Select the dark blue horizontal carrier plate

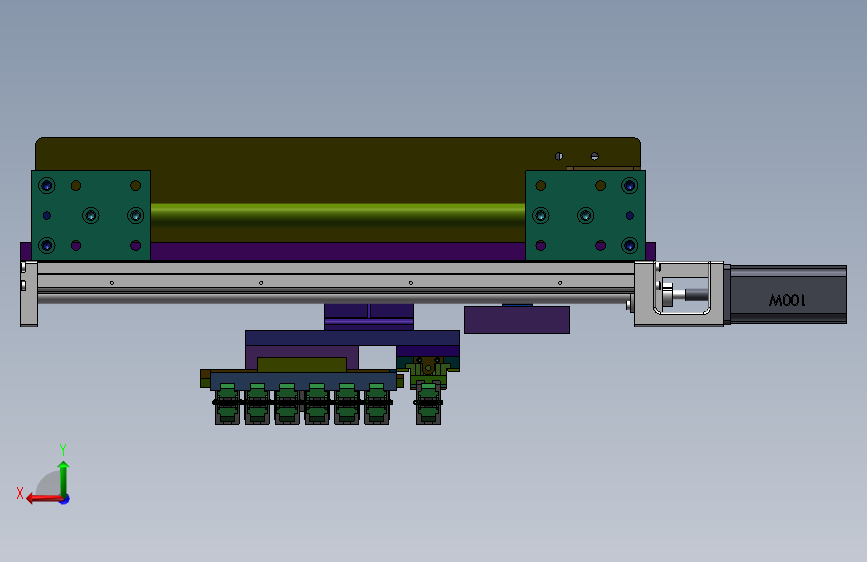click(x=352, y=338)
